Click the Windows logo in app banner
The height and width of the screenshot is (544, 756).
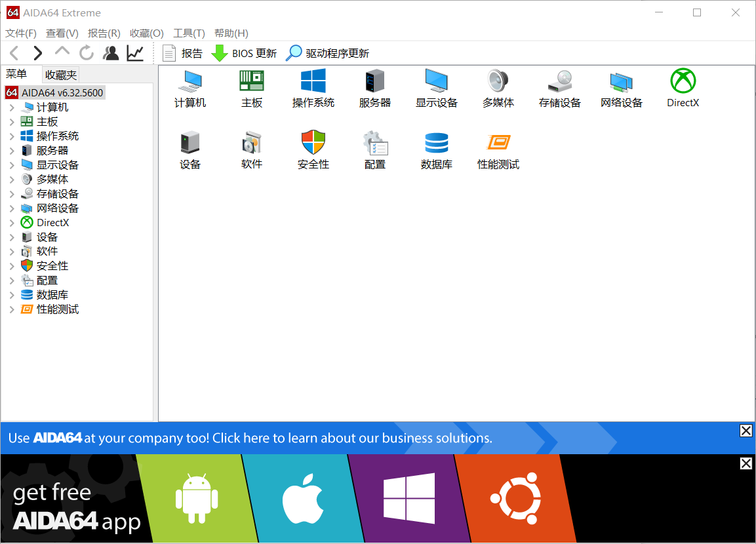(409, 499)
